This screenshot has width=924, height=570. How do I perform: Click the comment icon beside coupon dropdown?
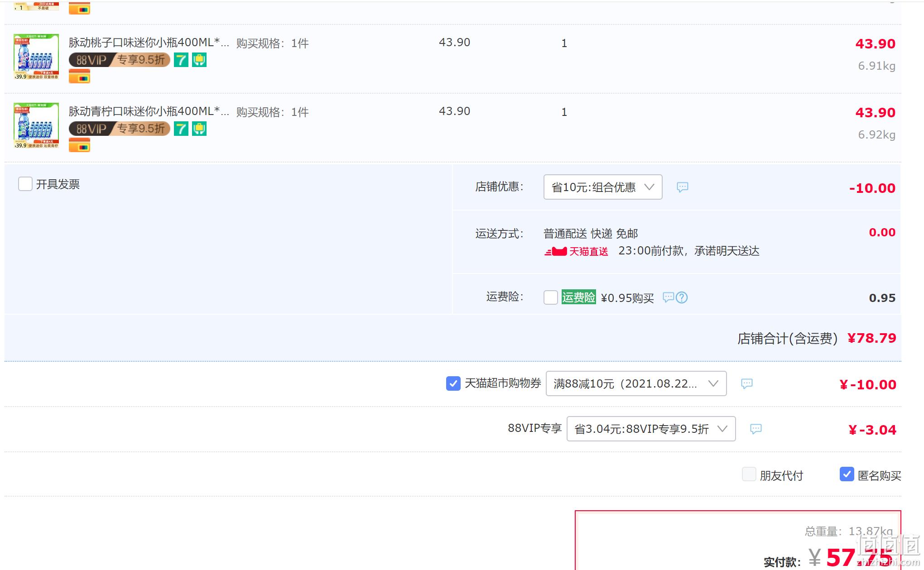point(747,384)
